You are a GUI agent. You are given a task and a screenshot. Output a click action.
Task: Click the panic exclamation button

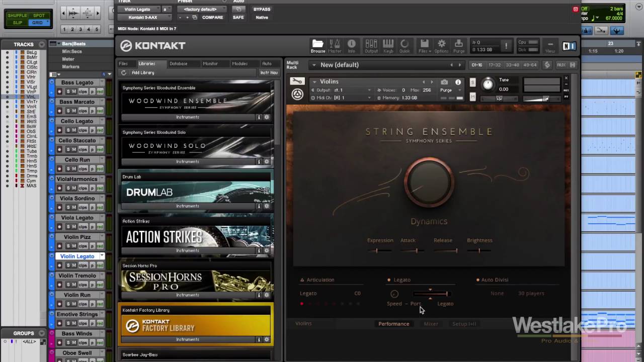[506, 46]
